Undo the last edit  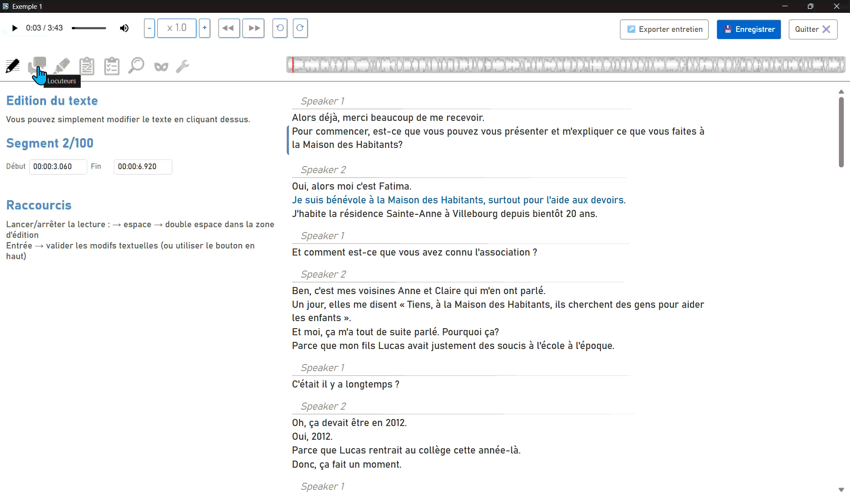coord(280,28)
